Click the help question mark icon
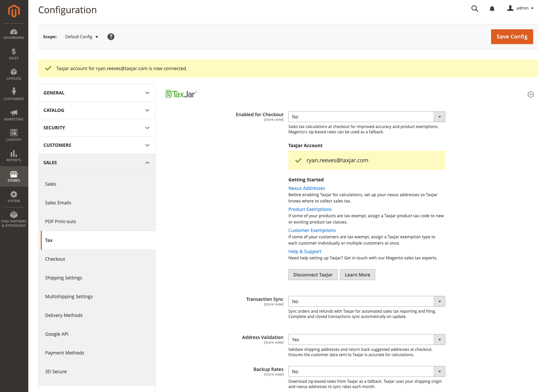Viewport: 548px width, 392px height. tap(111, 37)
